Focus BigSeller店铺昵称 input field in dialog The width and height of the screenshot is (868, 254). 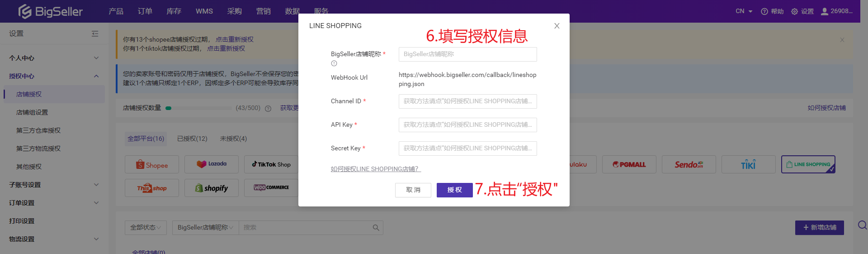click(x=467, y=54)
